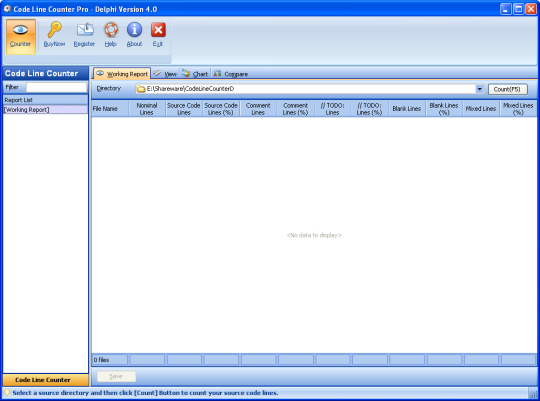Click the folder icon in Directory field
Screen dimensions: 540x401
point(141,89)
